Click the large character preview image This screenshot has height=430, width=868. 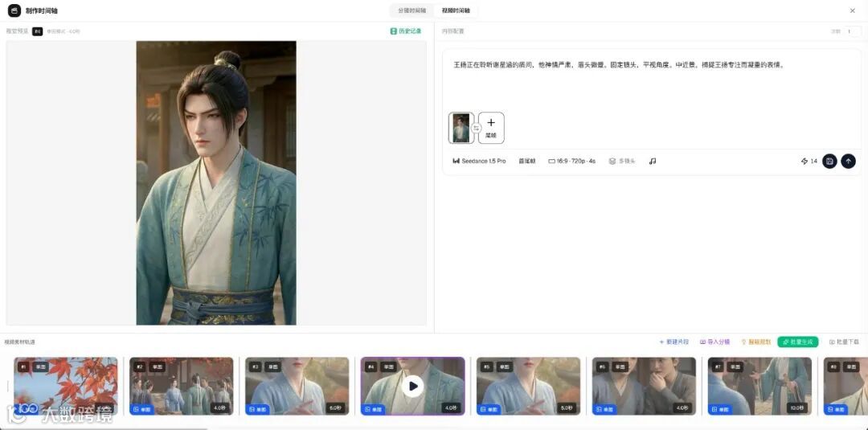click(216, 182)
